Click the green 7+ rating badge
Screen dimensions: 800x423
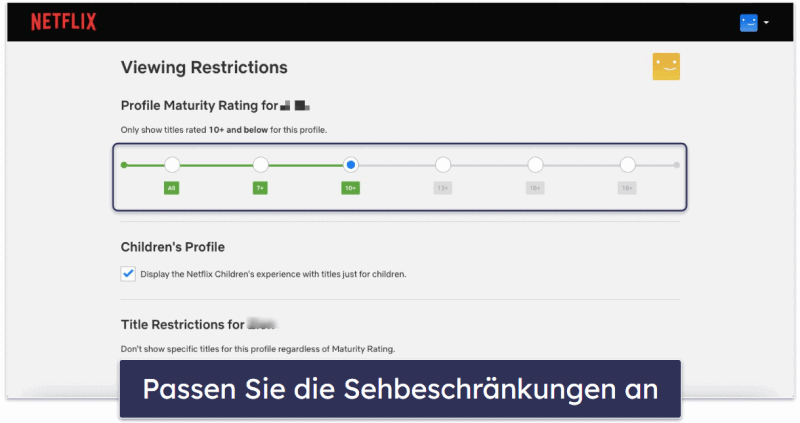(260, 188)
